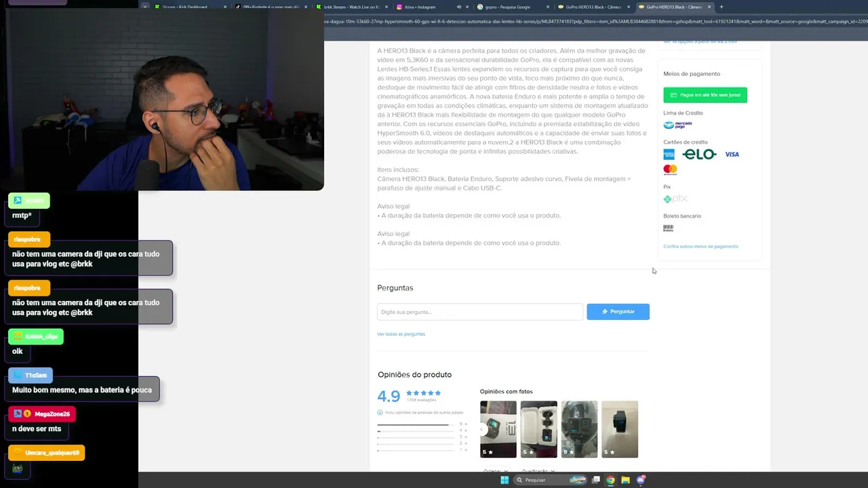Close the active GoPro HERO13 Black tab

(x=709, y=7)
